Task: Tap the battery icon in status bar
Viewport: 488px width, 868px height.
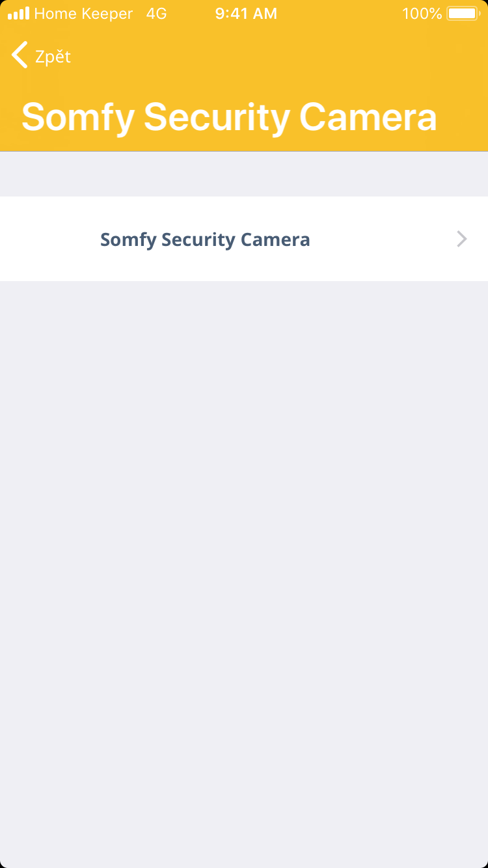Action: tap(463, 14)
